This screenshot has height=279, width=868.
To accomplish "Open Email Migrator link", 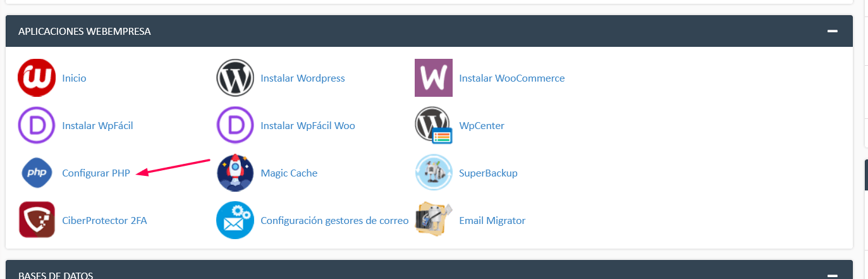I will point(492,221).
